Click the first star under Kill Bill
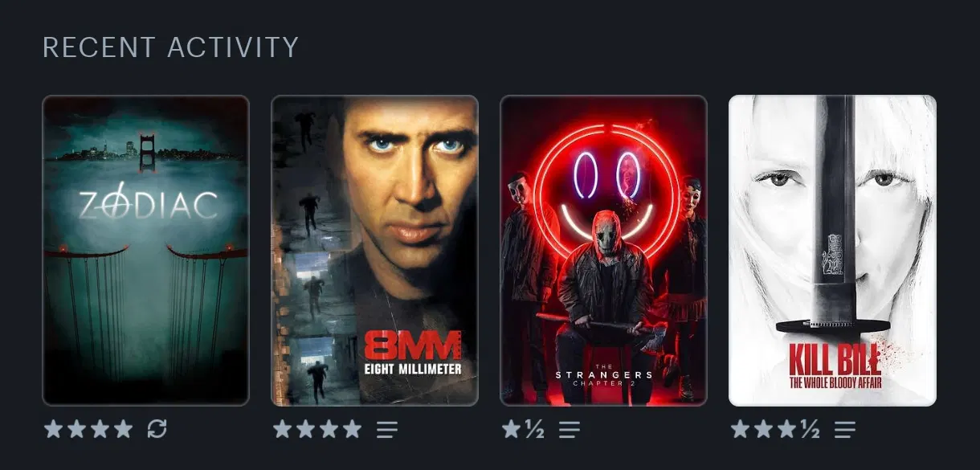Image resolution: width=980 pixels, height=470 pixels. [740, 429]
